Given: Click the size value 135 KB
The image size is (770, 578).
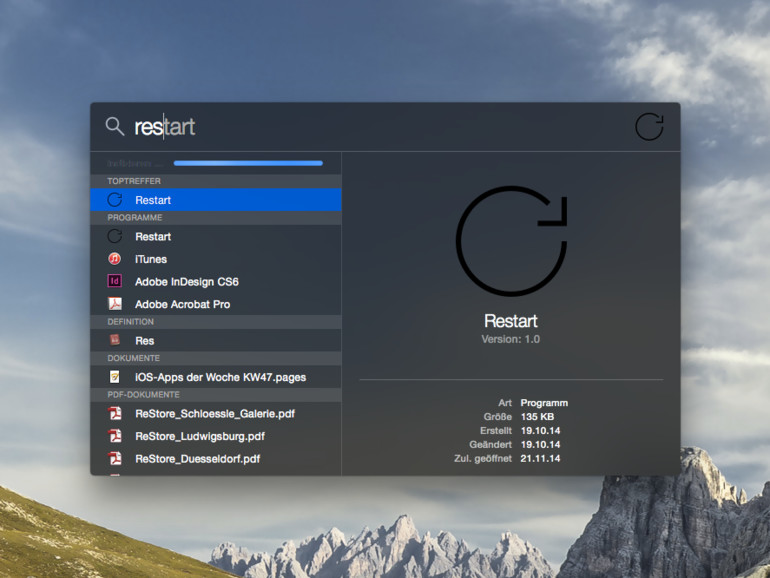Looking at the screenshot, I should [537, 416].
